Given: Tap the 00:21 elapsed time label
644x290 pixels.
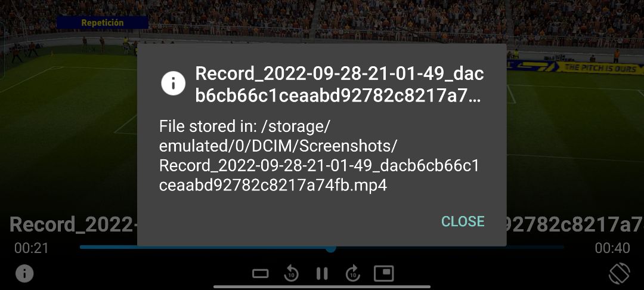Looking at the screenshot, I should pos(31,248).
